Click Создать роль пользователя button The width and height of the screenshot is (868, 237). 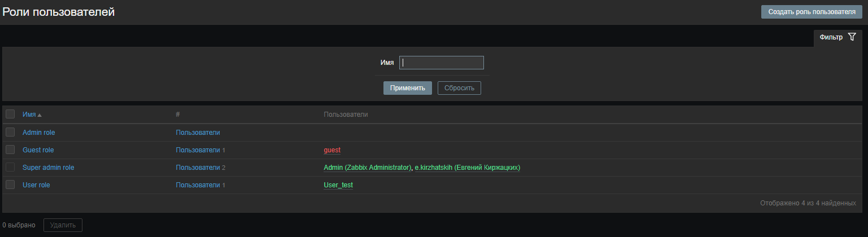point(812,12)
